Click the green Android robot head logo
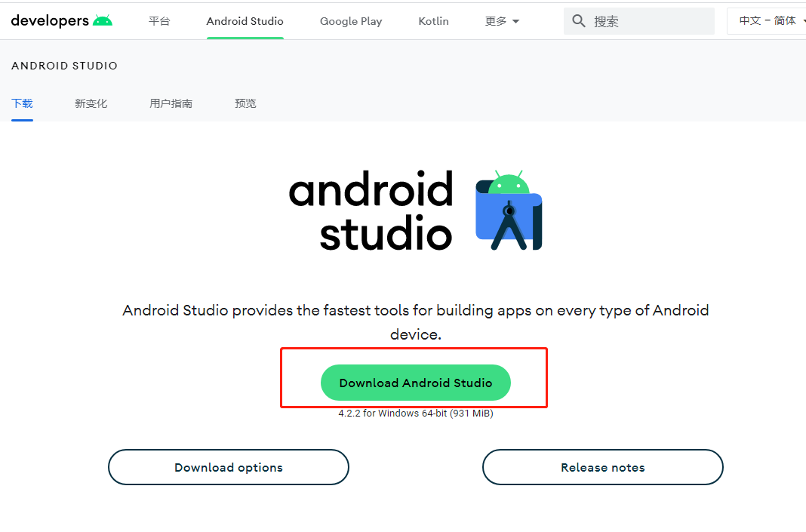This screenshot has height=532, width=806. point(103,21)
